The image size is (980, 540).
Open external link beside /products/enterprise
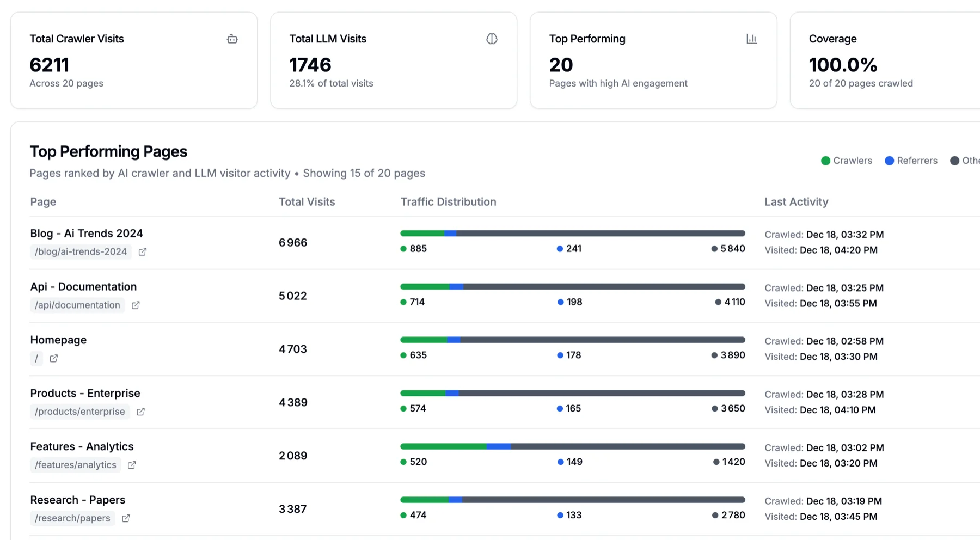pyautogui.click(x=140, y=412)
